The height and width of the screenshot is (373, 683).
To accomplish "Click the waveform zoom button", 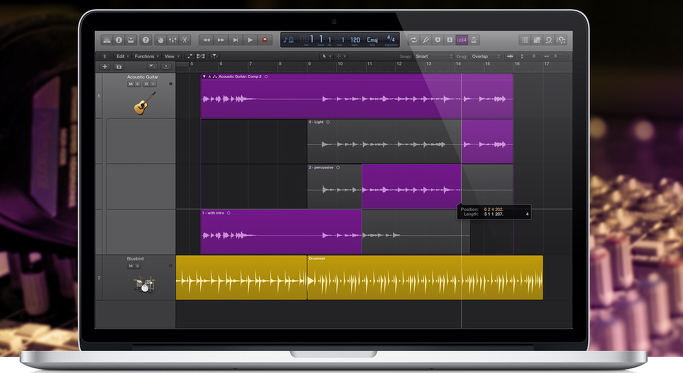I will pos(510,56).
